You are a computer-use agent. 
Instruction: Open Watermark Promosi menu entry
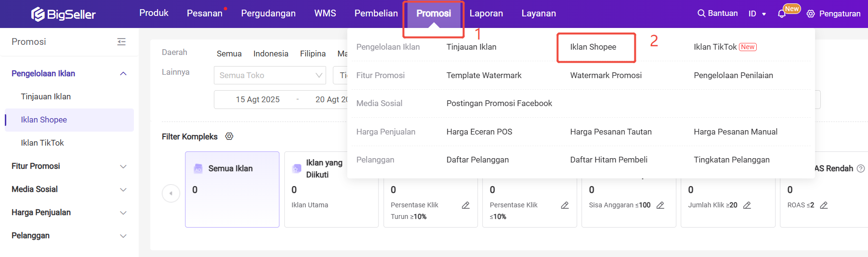(605, 75)
